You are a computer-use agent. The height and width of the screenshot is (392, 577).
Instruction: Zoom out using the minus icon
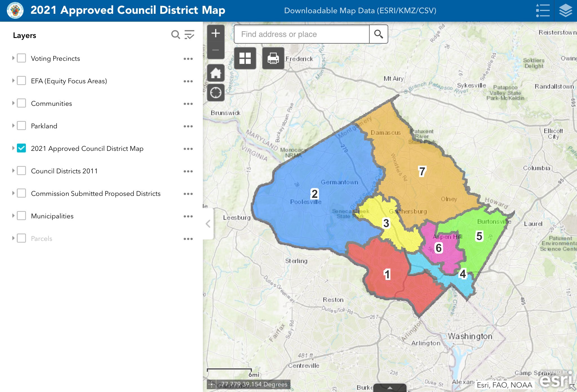(215, 50)
